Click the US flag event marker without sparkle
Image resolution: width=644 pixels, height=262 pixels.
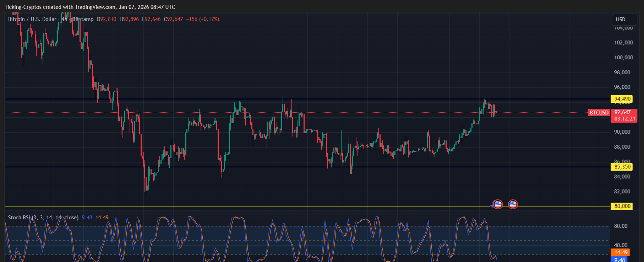click(x=513, y=204)
